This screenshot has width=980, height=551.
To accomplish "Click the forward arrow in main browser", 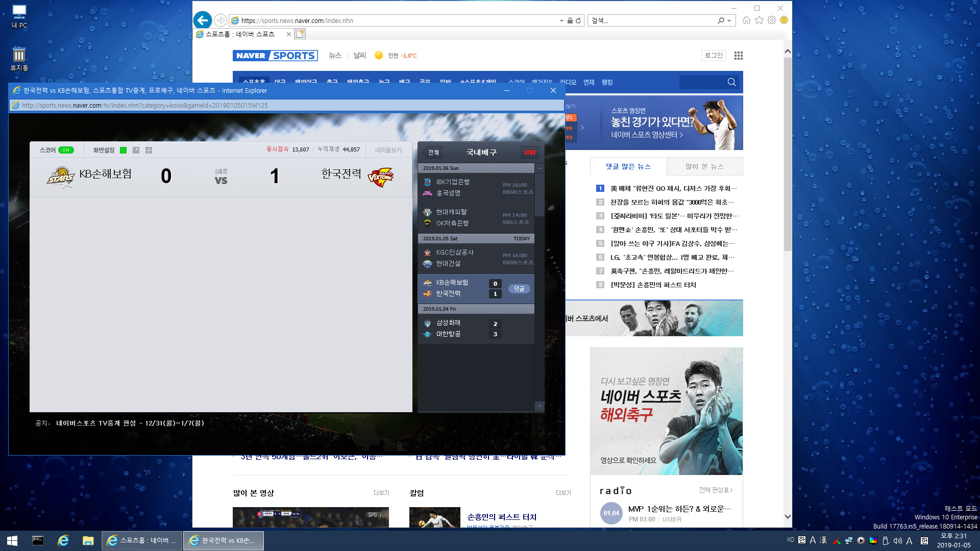I will [220, 20].
